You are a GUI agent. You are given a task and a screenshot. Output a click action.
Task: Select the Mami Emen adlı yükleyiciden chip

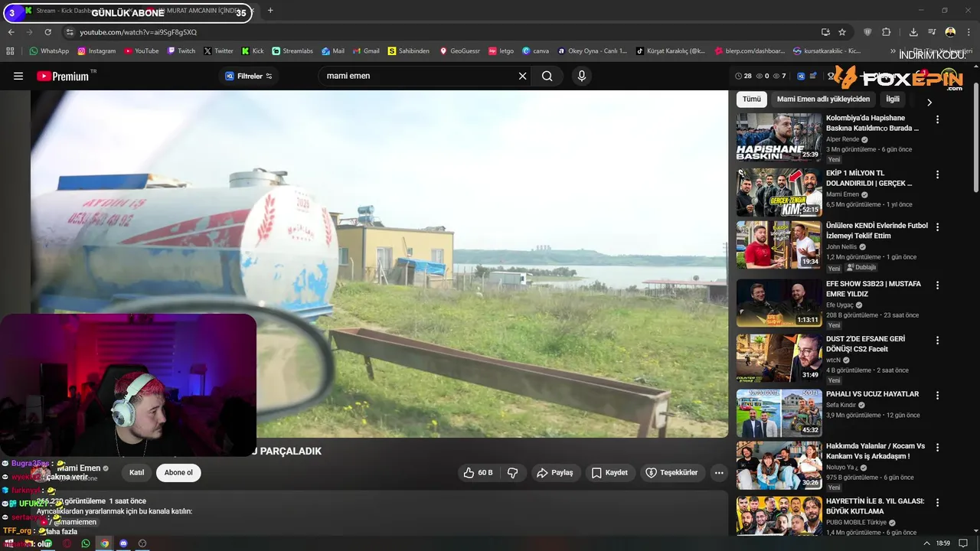(823, 99)
